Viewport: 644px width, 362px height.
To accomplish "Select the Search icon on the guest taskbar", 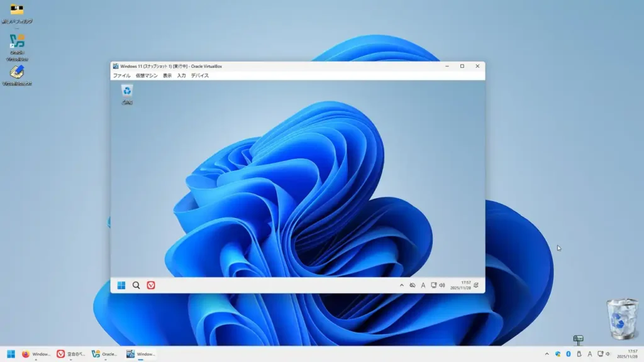I will (136, 285).
